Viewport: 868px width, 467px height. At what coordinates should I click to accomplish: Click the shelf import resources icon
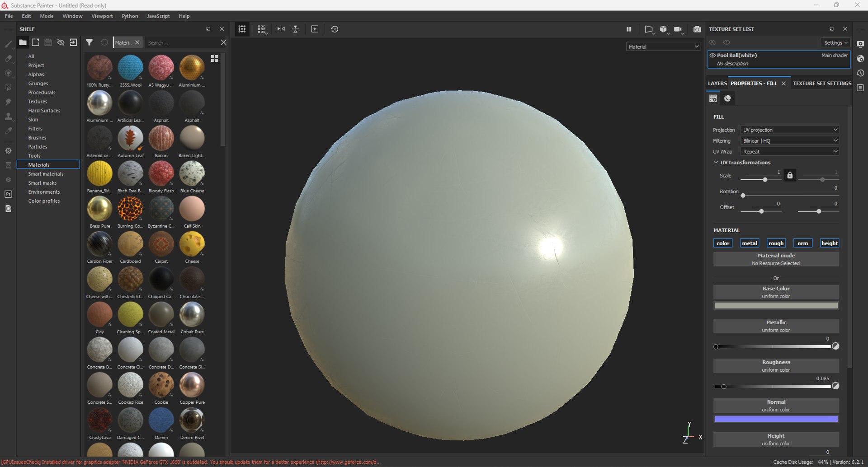click(73, 42)
